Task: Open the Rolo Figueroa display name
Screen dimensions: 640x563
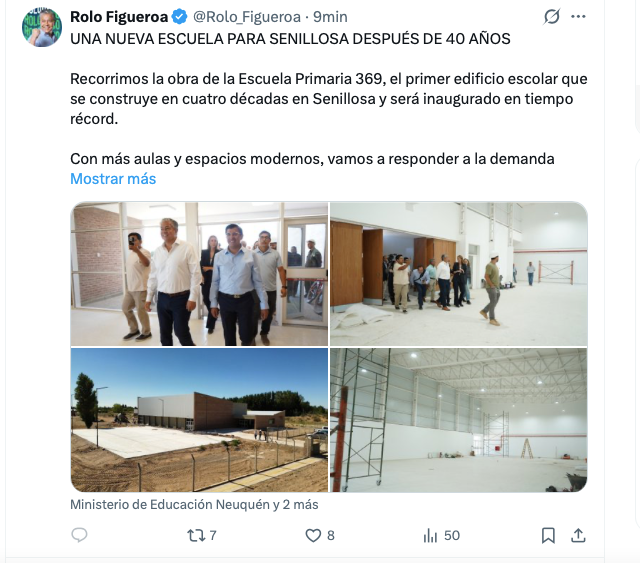Action: click(x=119, y=17)
